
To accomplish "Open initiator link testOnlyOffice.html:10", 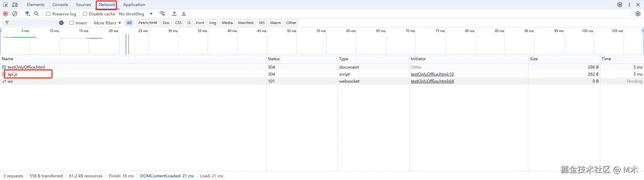I will click(432, 74).
